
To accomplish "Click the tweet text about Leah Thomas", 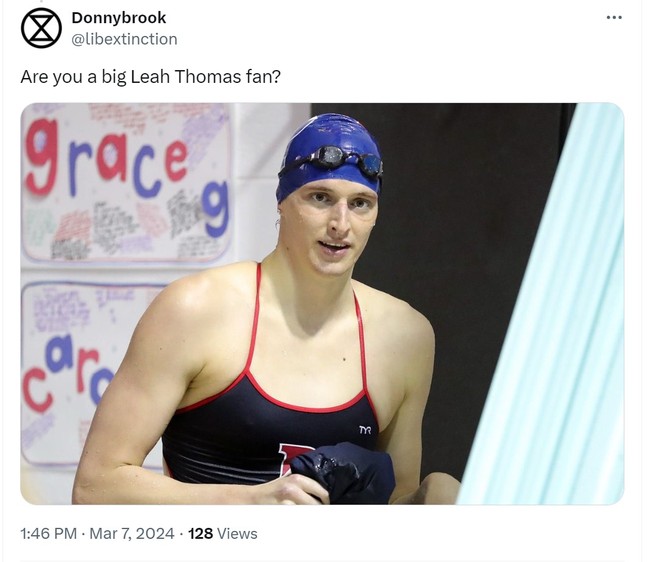I will pyautogui.click(x=150, y=77).
